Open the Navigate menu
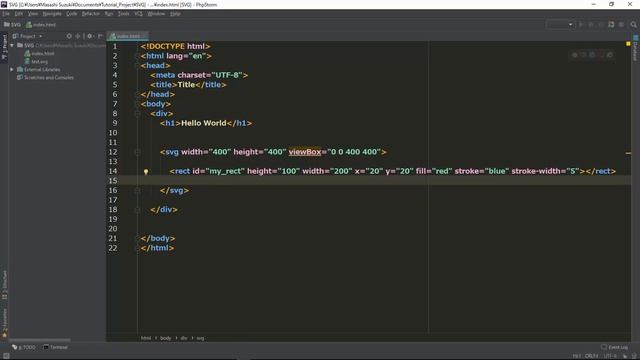 [x=52, y=13]
